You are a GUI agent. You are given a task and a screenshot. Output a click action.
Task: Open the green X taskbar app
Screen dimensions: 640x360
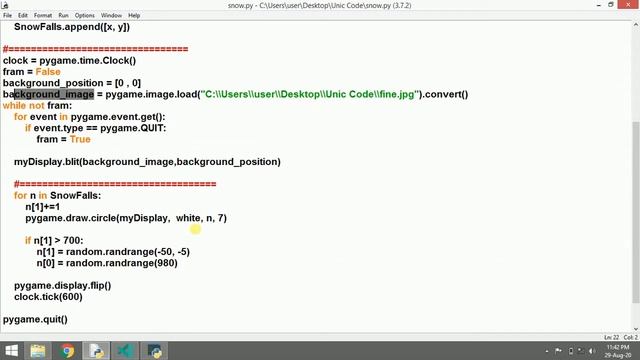click(x=125, y=351)
